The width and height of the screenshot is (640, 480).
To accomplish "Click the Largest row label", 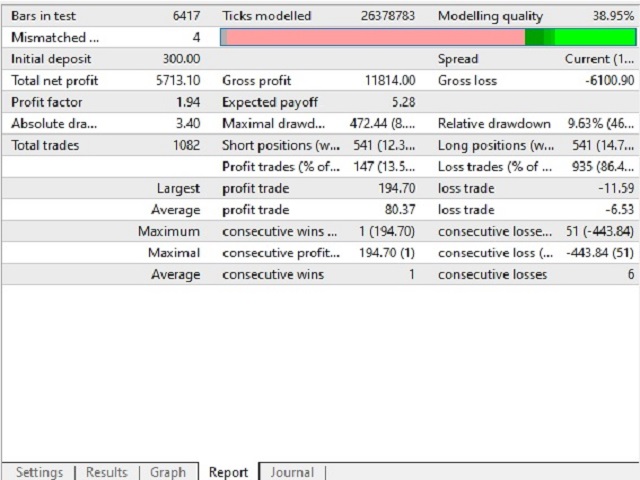I will coord(178,188).
